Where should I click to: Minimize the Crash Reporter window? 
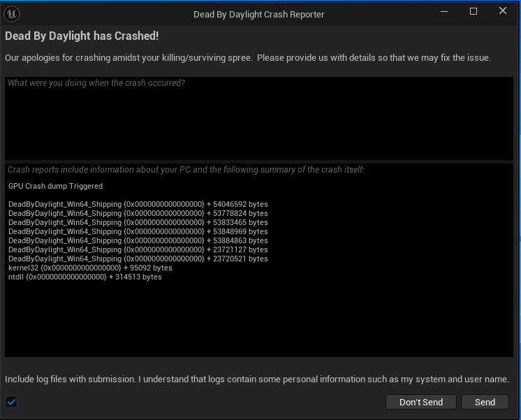(444, 11)
